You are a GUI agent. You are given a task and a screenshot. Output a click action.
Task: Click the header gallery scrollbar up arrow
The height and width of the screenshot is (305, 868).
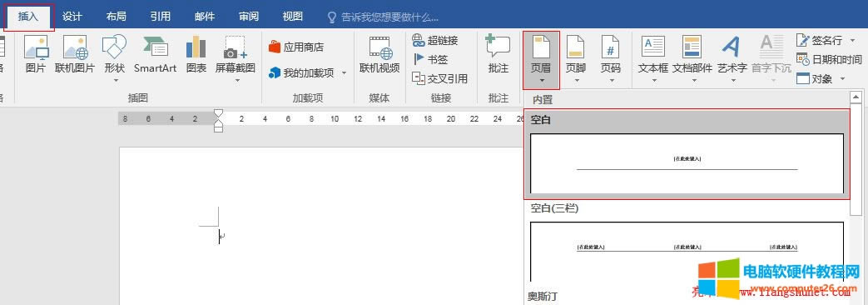coord(856,97)
